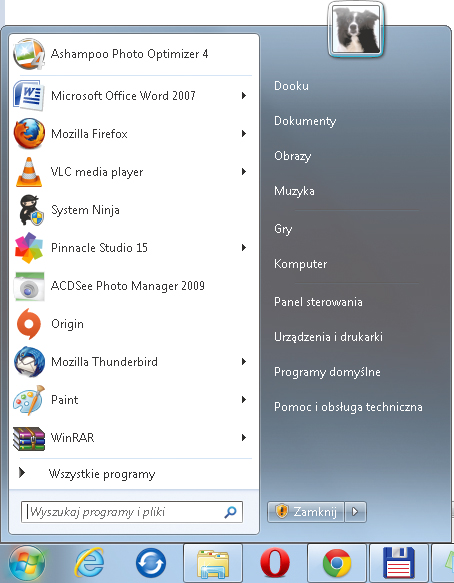Open Google Chrome from the taskbar
Screen dimensions: 454x583
point(337,563)
